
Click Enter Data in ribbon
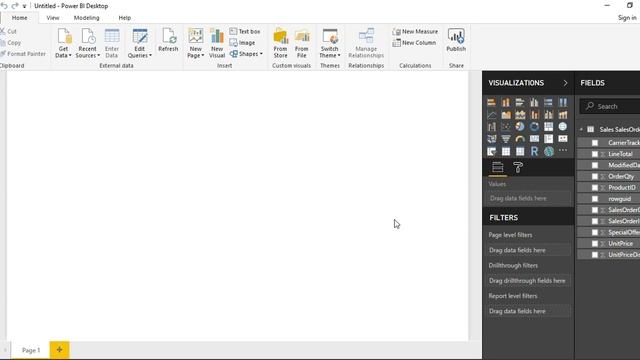(x=112, y=43)
